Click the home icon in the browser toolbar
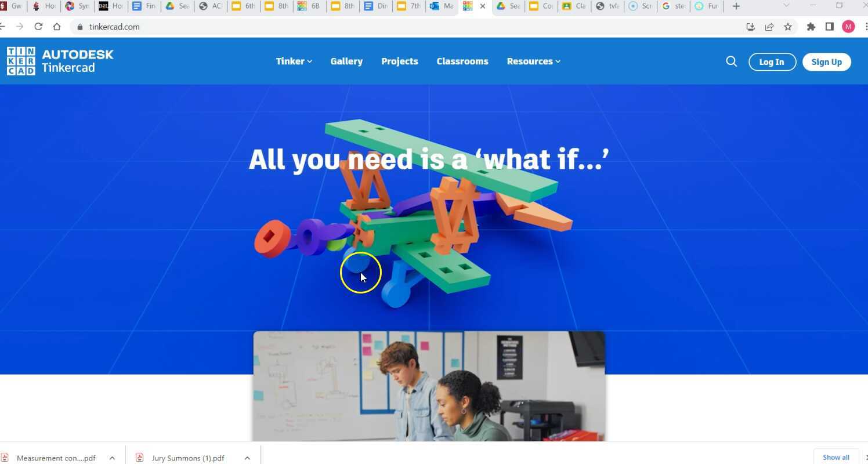Screen dimensions: 868x464 (57, 27)
